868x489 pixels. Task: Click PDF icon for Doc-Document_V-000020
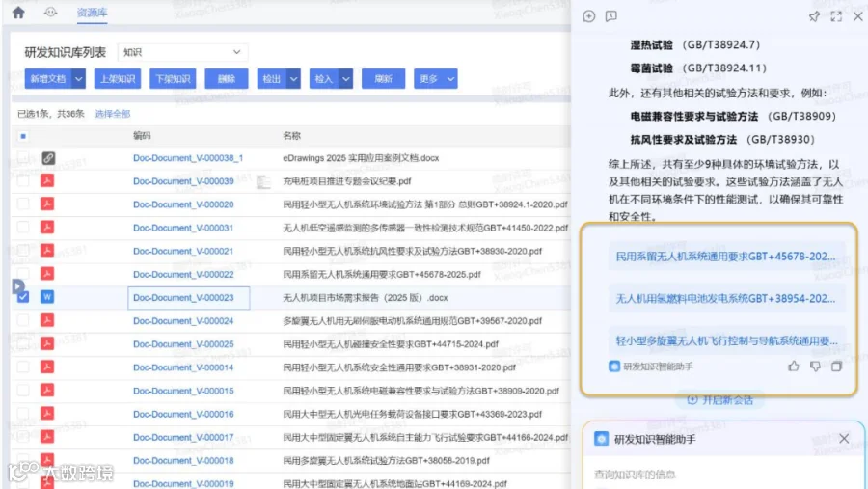(x=47, y=204)
